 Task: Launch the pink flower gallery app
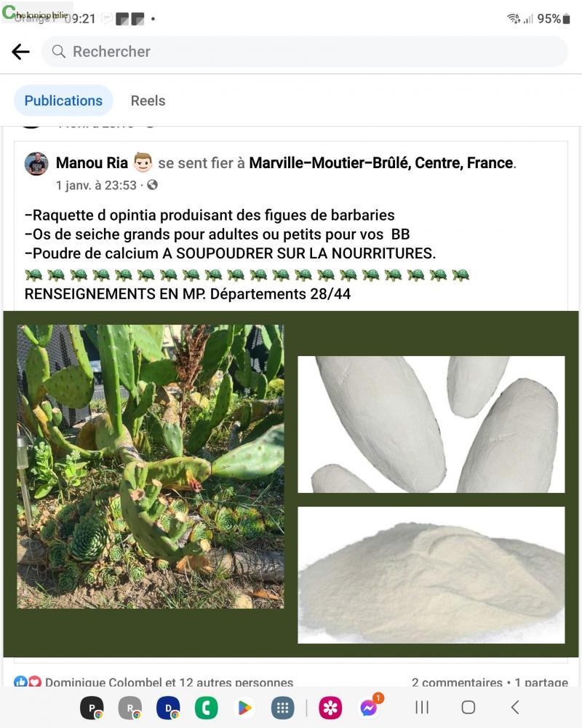click(x=330, y=708)
